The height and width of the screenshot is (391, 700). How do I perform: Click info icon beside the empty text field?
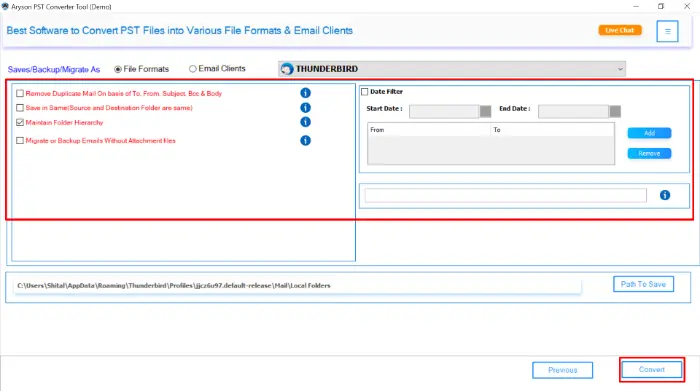[x=665, y=195]
